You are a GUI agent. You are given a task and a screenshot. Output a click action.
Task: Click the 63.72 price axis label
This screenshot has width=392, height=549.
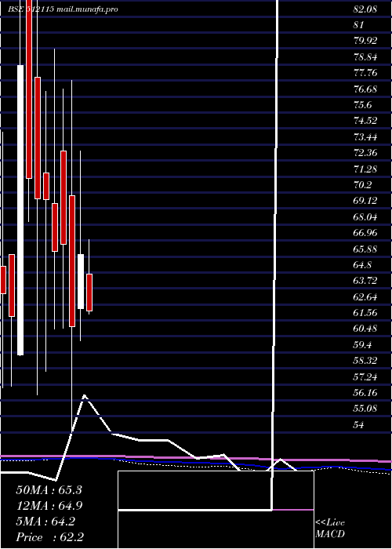365,281
